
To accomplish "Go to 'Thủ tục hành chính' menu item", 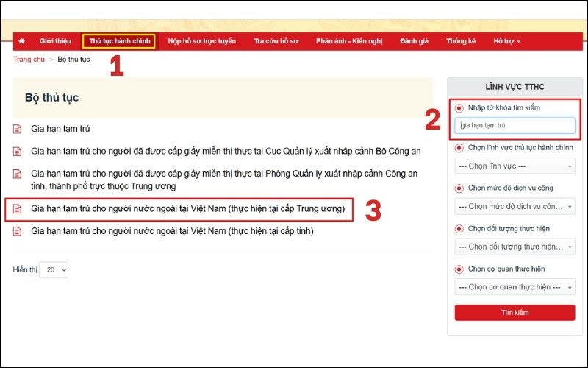I will [x=118, y=41].
